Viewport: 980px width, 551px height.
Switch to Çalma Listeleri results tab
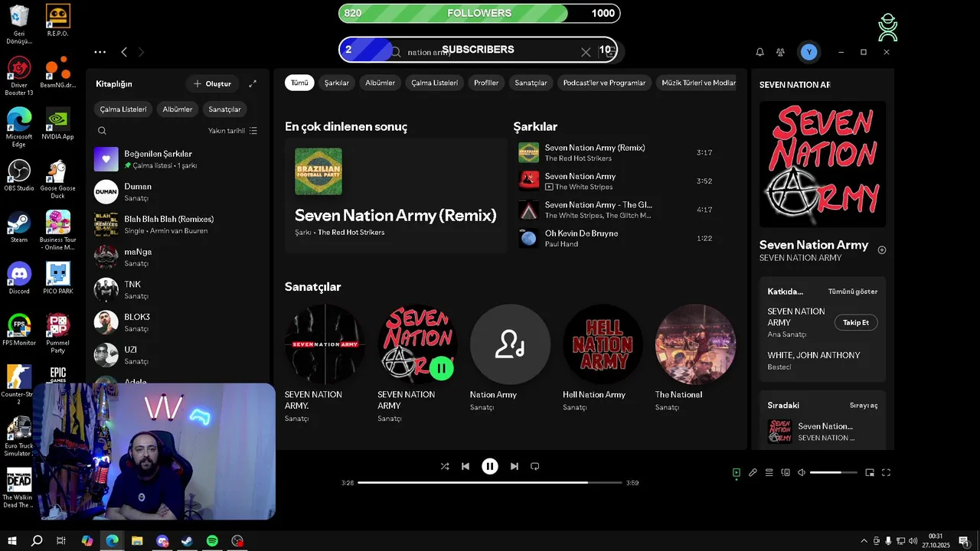point(435,83)
